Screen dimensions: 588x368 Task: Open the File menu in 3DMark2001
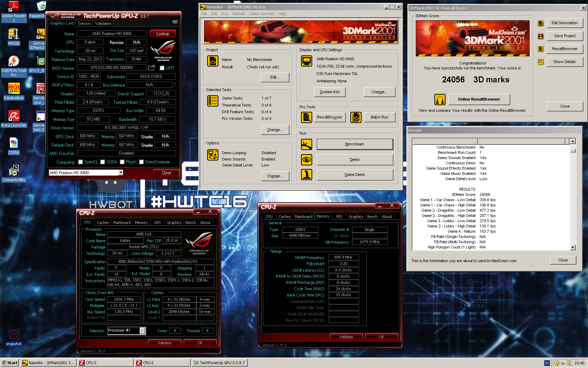pos(204,14)
